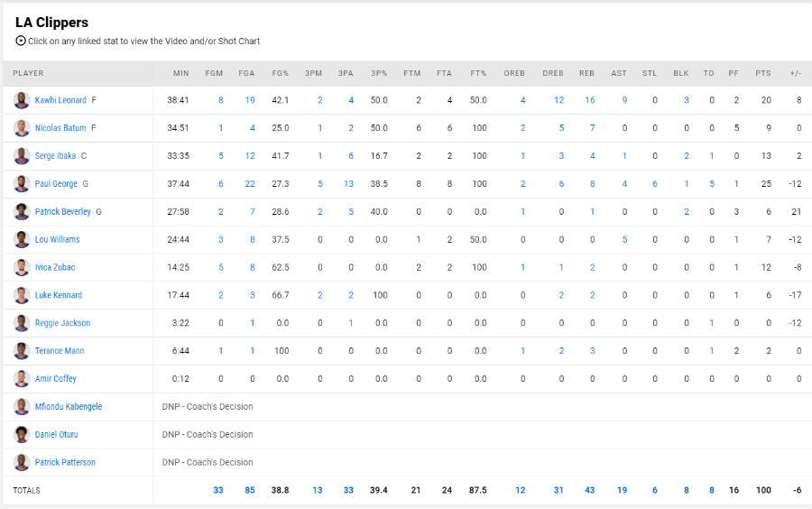Click Ivica Zubac's player headshot

22,267
